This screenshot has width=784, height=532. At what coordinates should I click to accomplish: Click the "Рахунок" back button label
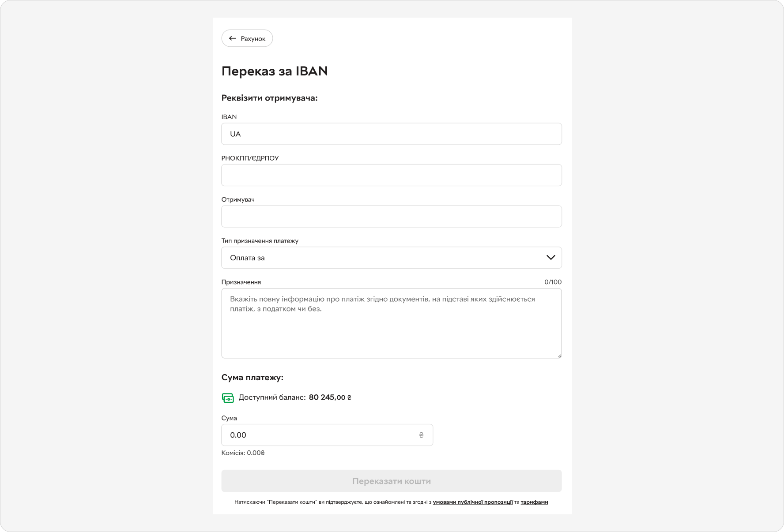click(x=253, y=39)
